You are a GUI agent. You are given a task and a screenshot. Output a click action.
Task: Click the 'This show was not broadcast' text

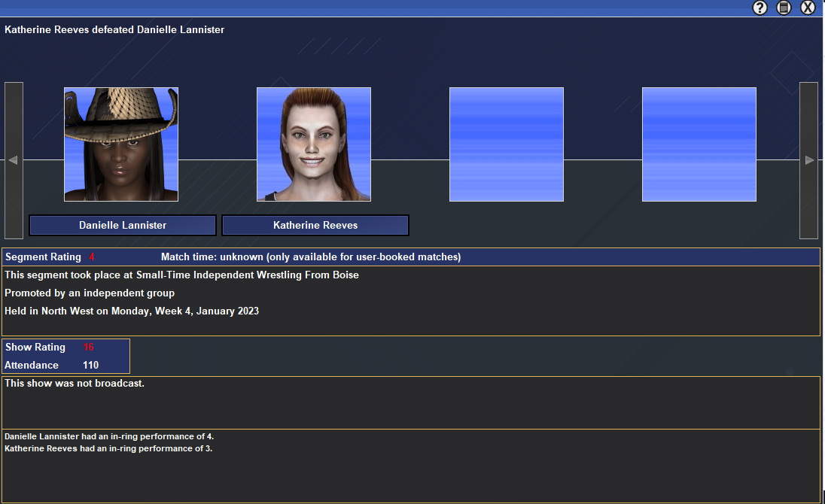tap(75, 384)
